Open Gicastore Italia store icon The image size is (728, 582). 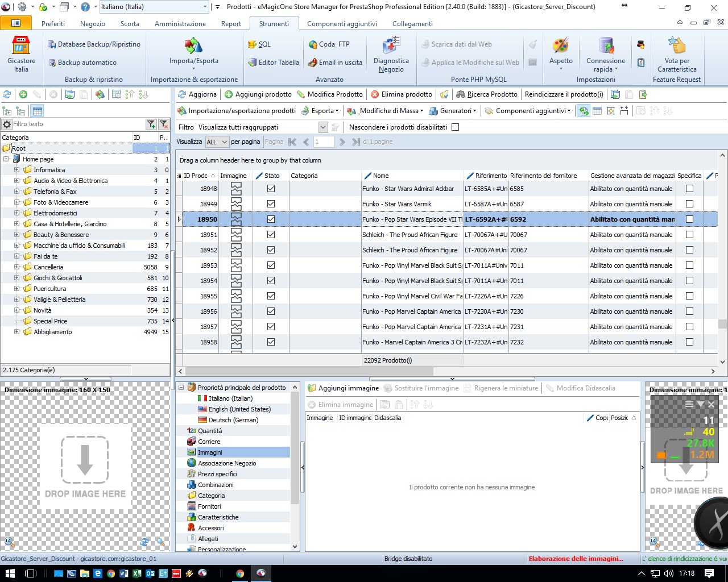pos(21,54)
